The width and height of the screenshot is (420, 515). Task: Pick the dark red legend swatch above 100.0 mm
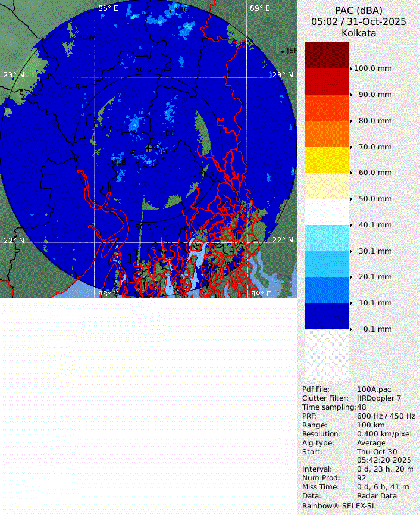pos(326,55)
